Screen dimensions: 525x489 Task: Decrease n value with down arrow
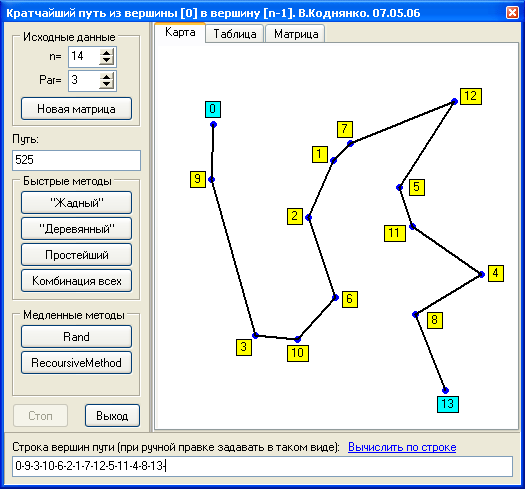(106, 61)
